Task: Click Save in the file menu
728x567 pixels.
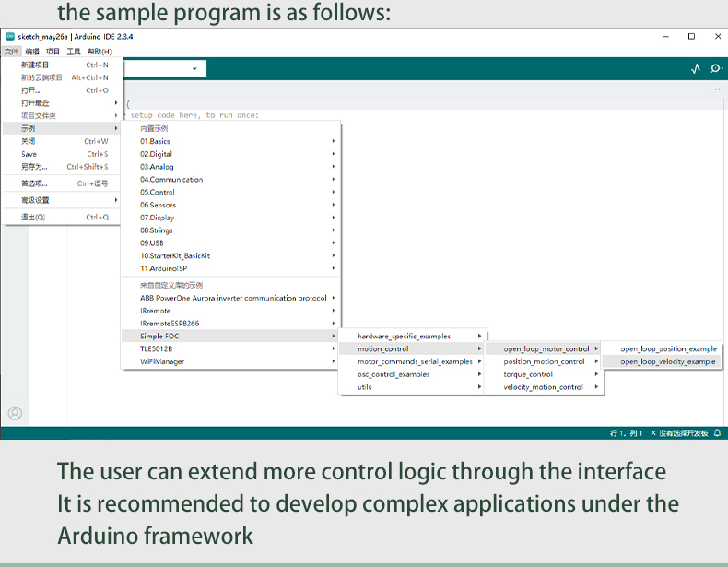Action: (x=62, y=154)
